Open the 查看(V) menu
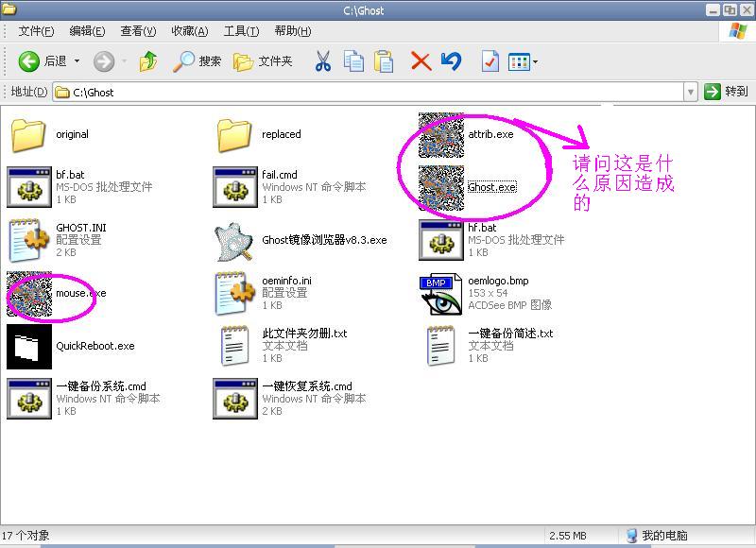 [x=138, y=31]
